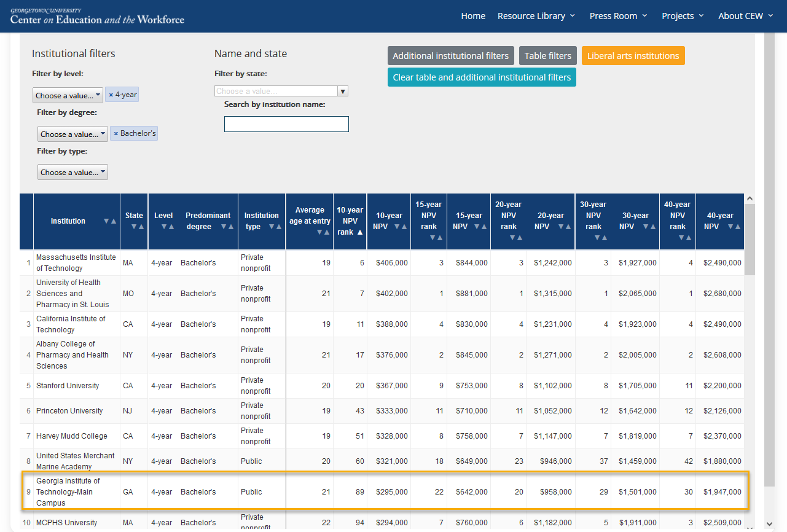This screenshot has height=532, width=787.
Task: Click California Institute of Technology in the table
Action: pyautogui.click(x=71, y=324)
